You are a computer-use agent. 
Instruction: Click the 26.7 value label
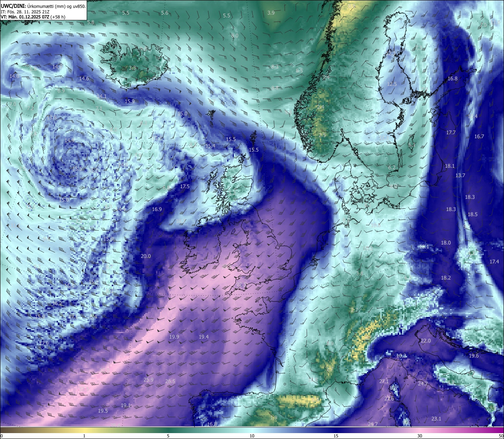(x=373, y=424)
